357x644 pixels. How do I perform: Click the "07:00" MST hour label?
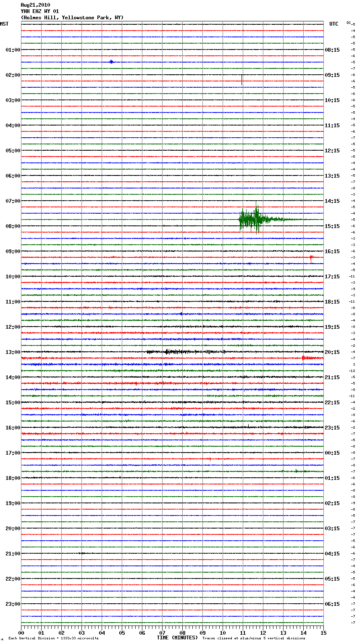[x=13, y=201]
